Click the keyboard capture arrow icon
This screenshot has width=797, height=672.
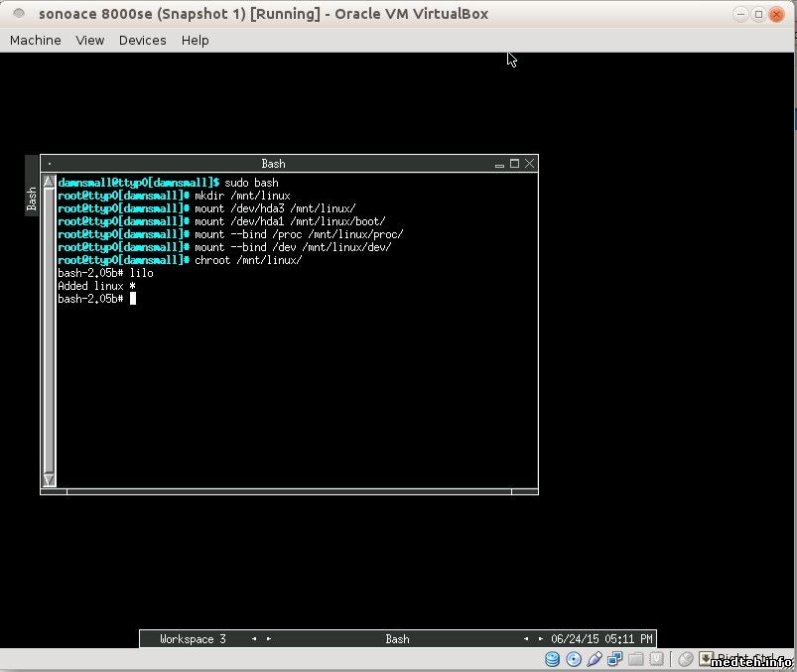click(706, 659)
